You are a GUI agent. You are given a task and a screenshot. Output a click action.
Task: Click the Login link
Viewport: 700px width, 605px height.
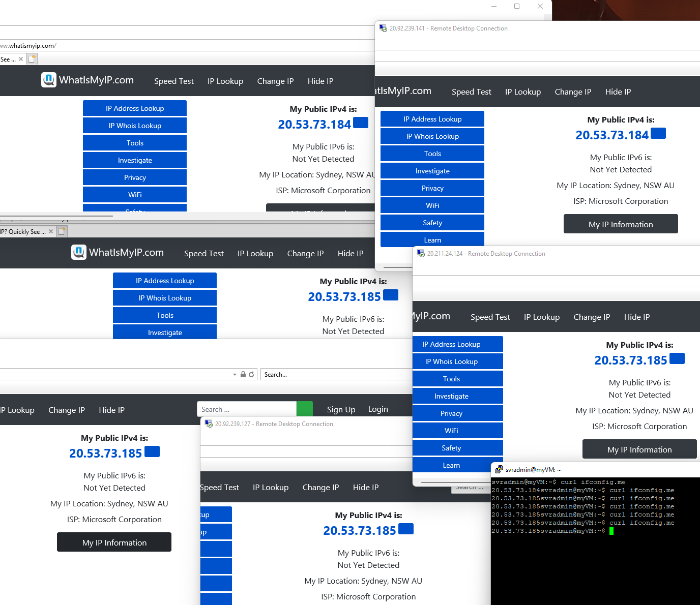point(378,409)
